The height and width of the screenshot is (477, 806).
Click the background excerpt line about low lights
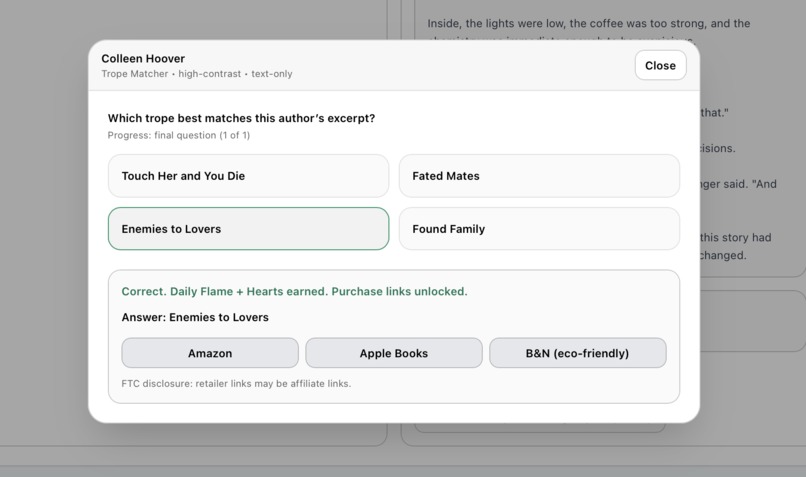point(589,23)
